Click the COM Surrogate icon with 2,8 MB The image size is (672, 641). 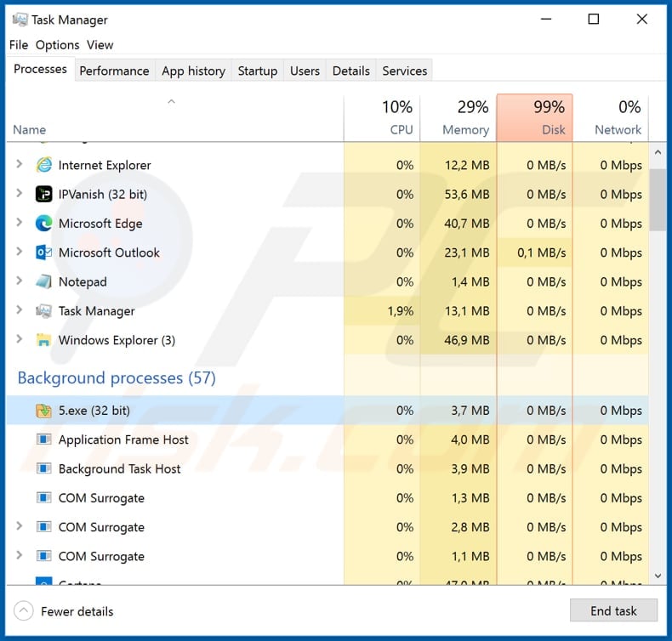(x=43, y=527)
